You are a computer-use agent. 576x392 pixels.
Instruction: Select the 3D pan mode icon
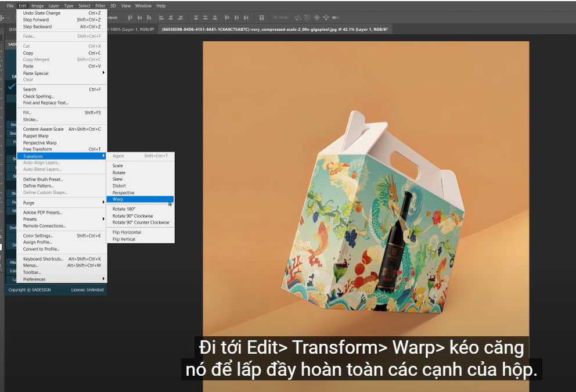point(316,17)
